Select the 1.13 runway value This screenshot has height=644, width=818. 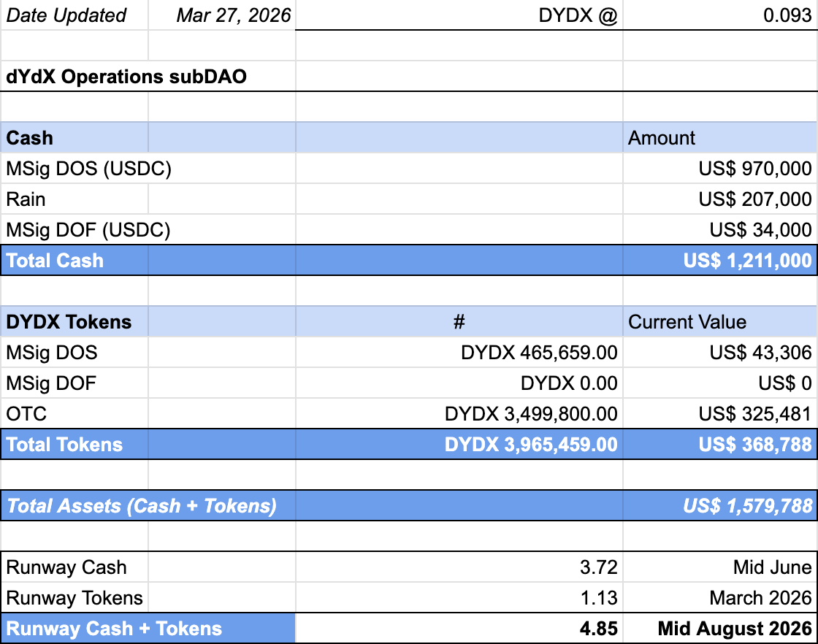(x=459, y=597)
